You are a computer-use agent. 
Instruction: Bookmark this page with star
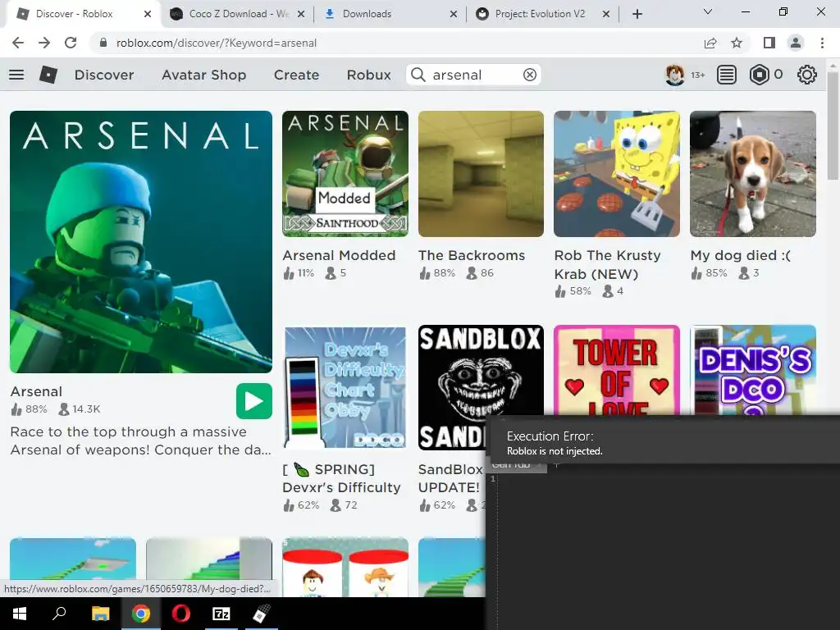tap(737, 43)
